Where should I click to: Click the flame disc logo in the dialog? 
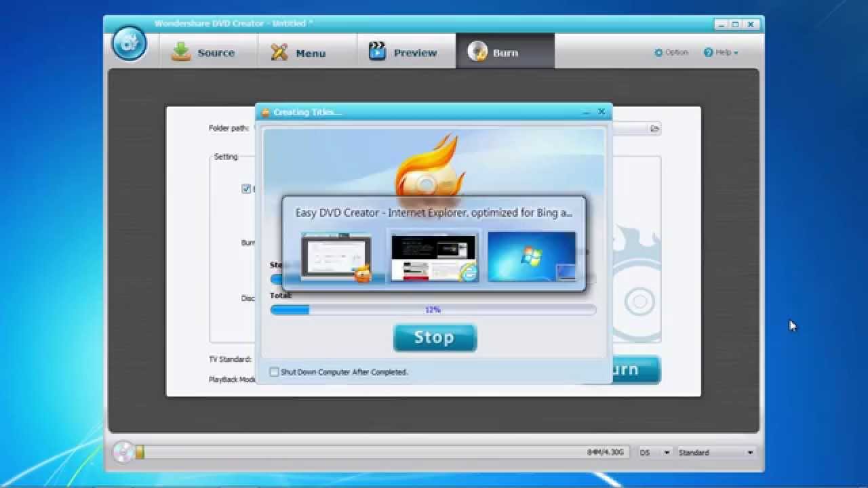pyautogui.click(x=429, y=169)
